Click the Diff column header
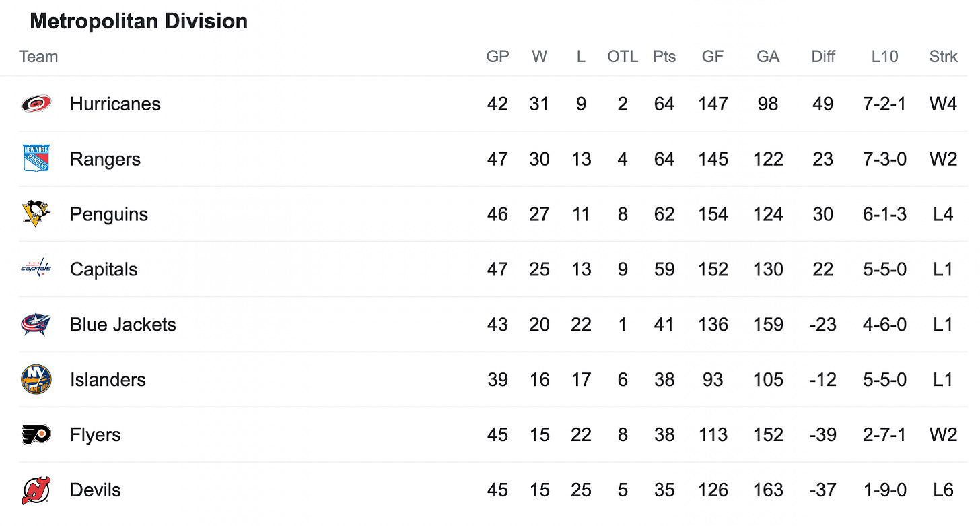Image resolution: width=980 pixels, height=526 pixels. click(823, 57)
